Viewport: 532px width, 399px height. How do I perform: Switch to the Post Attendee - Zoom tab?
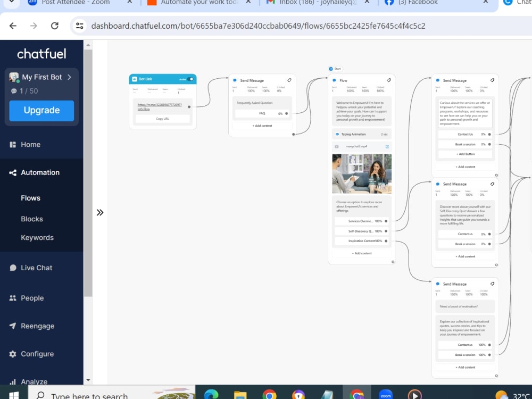76,2
